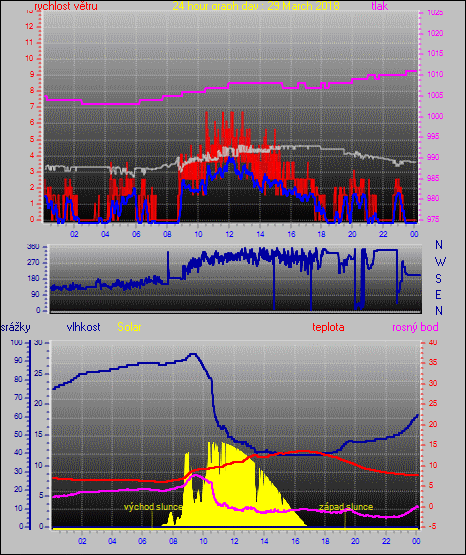Click the 16 hour label under bottom chart
The height and width of the screenshot is (555, 466).
pyautogui.click(x=295, y=541)
